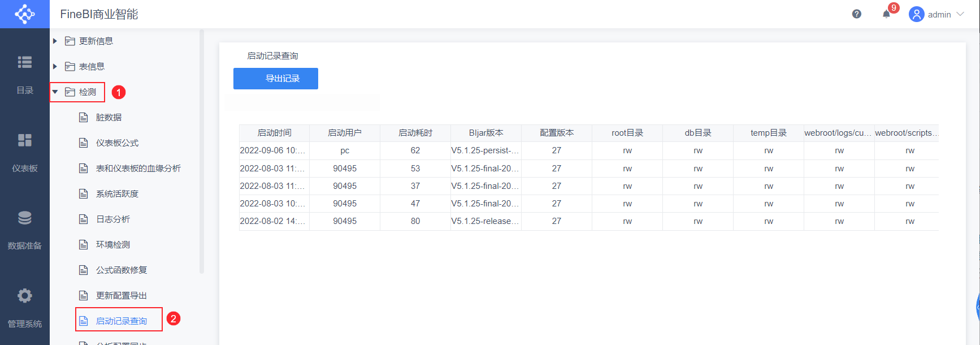980x345 pixels.
Task: Click the 检测 folder icon
Action: click(70, 92)
